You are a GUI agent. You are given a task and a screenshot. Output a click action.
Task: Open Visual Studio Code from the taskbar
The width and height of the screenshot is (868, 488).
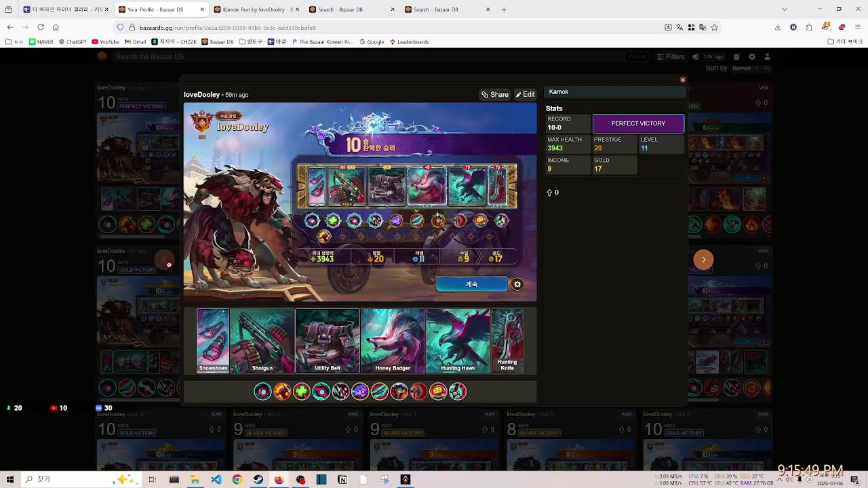pyautogui.click(x=216, y=480)
